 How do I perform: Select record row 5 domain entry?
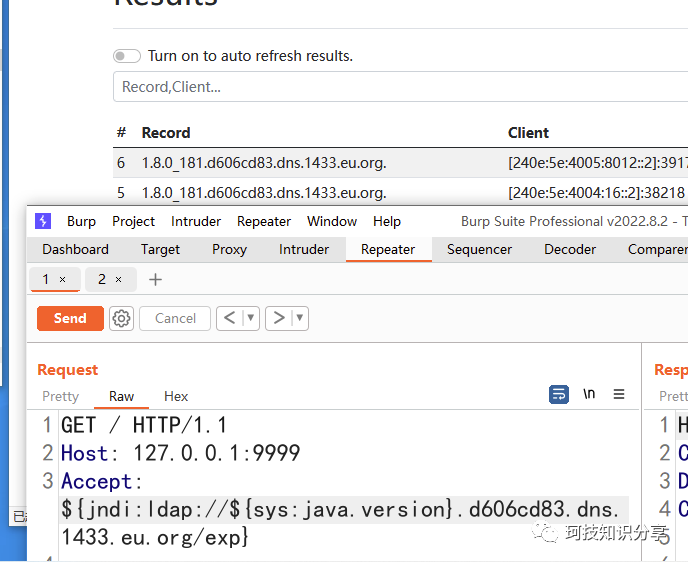click(x=264, y=193)
